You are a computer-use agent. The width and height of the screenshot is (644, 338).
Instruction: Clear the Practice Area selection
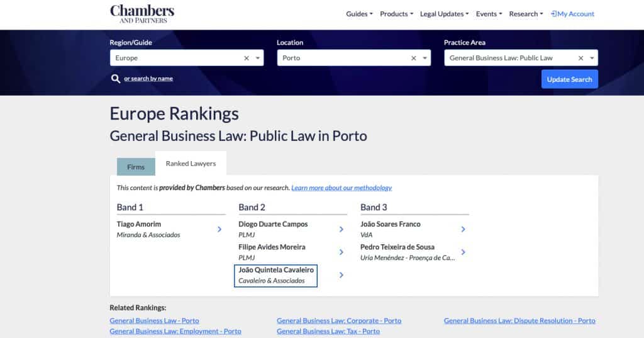[580, 58]
